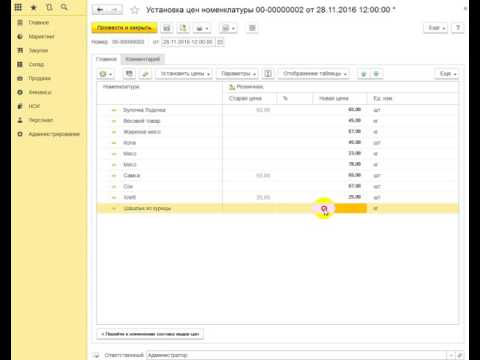Open the Закупки section
Image resolution: width=480 pixels, height=360 pixels.
pyautogui.click(x=38, y=50)
